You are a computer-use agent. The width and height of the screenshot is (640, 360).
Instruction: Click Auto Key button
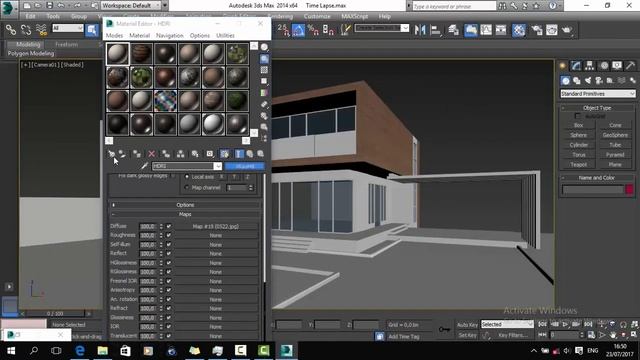click(467, 324)
